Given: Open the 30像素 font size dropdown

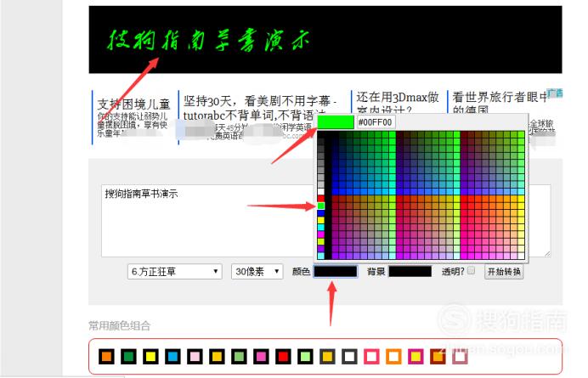Looking at the screenshot, I should [257, 272].
